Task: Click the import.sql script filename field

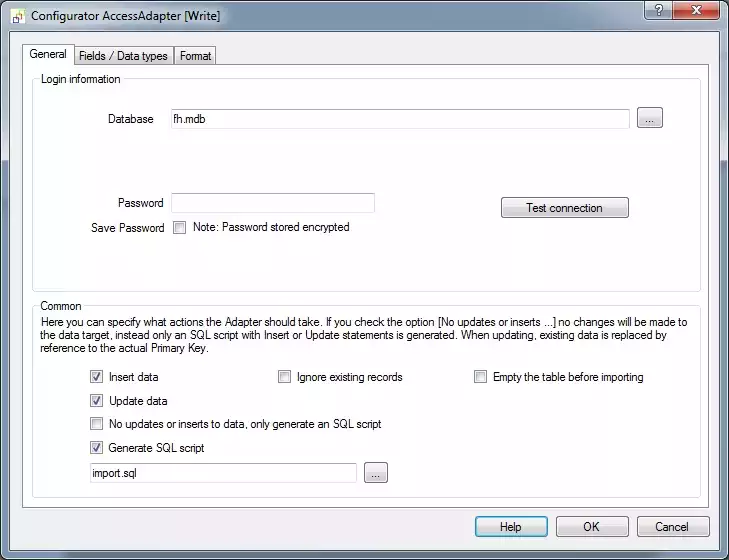Action: coord(222,473)
